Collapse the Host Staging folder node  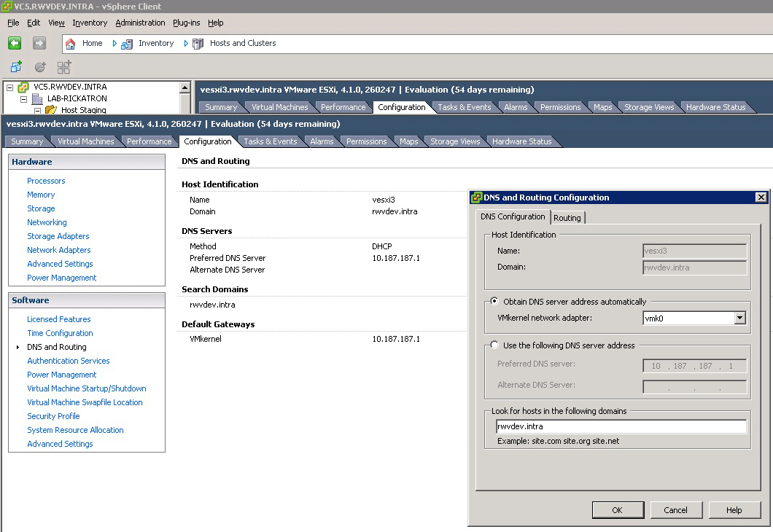tap(37, 111)
